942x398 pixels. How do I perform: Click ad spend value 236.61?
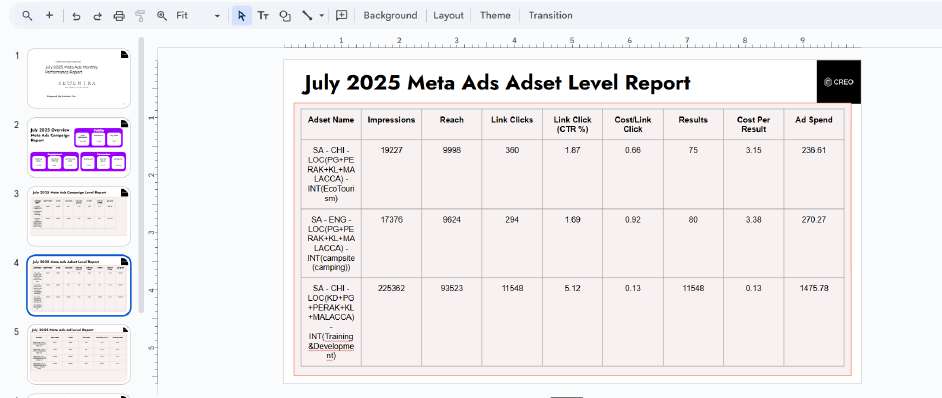814,150
